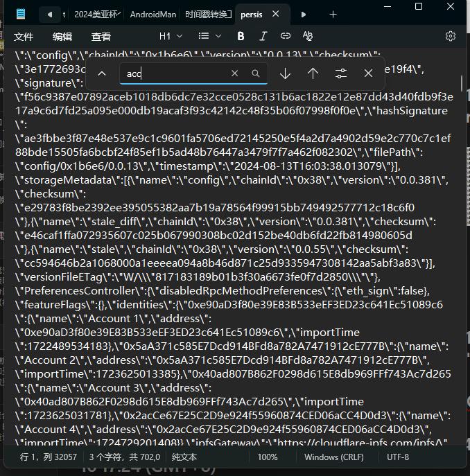Click the character count status text
The image size is (470, 476).
click(x=125, y=457)
